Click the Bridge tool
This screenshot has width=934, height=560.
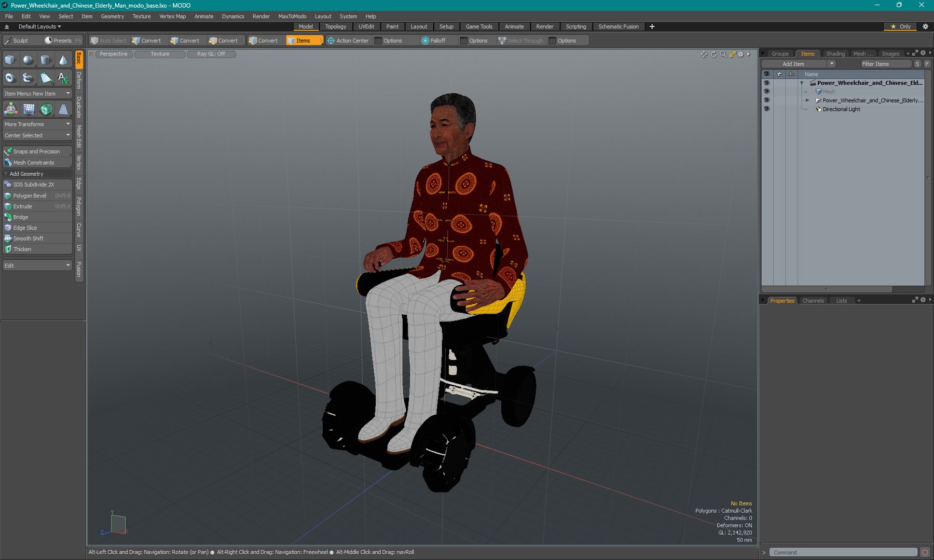coord(37,217)
